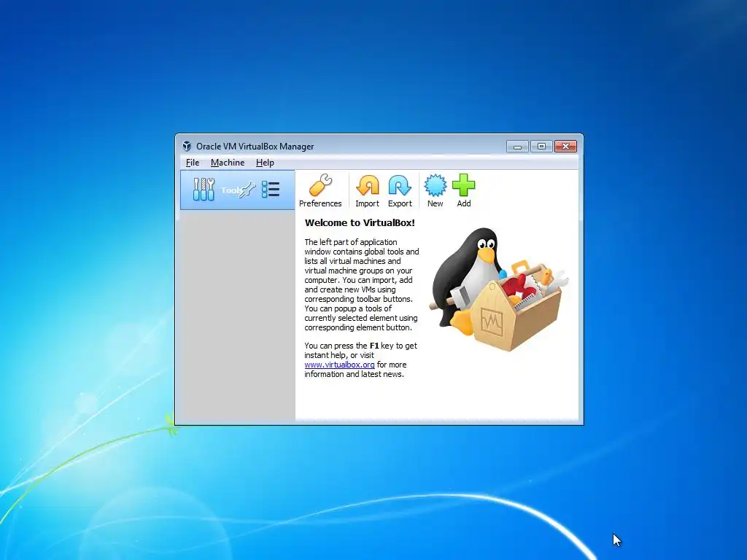This screenshot has height=560, width=747.
Task: Add an existing VM via green plus icon
Action: [463, 190]
